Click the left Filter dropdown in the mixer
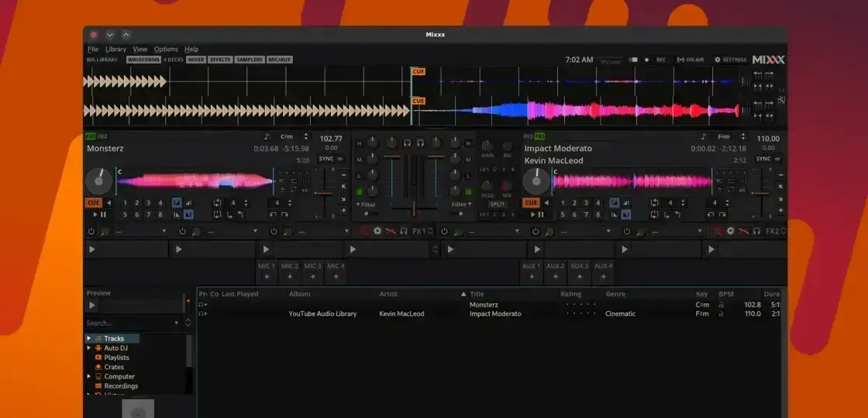Screen dimensions: 868x418 tap(366, 204)
